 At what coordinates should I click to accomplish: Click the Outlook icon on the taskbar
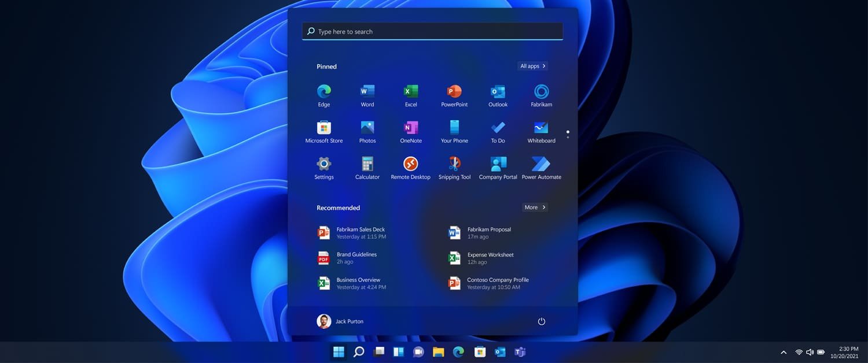coord(500,352)
